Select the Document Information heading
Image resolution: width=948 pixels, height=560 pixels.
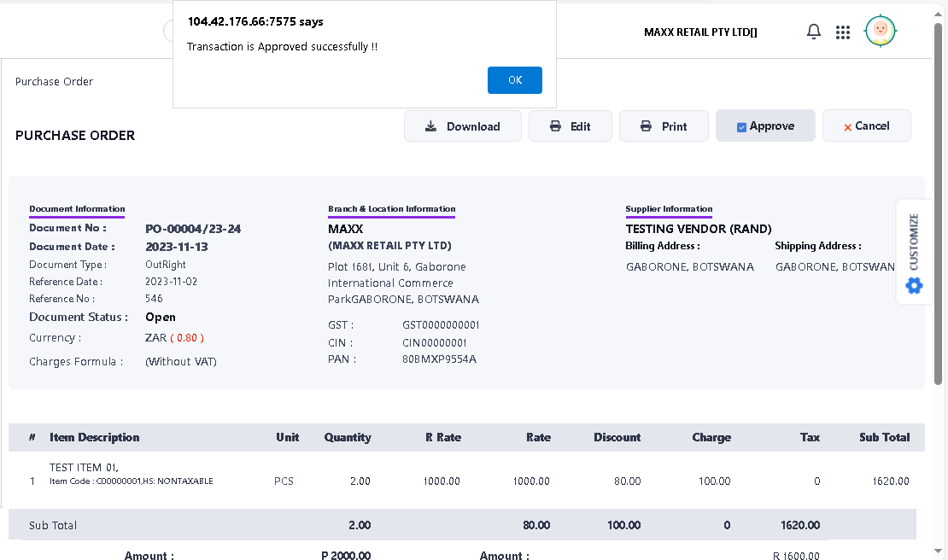click(77, 209)
